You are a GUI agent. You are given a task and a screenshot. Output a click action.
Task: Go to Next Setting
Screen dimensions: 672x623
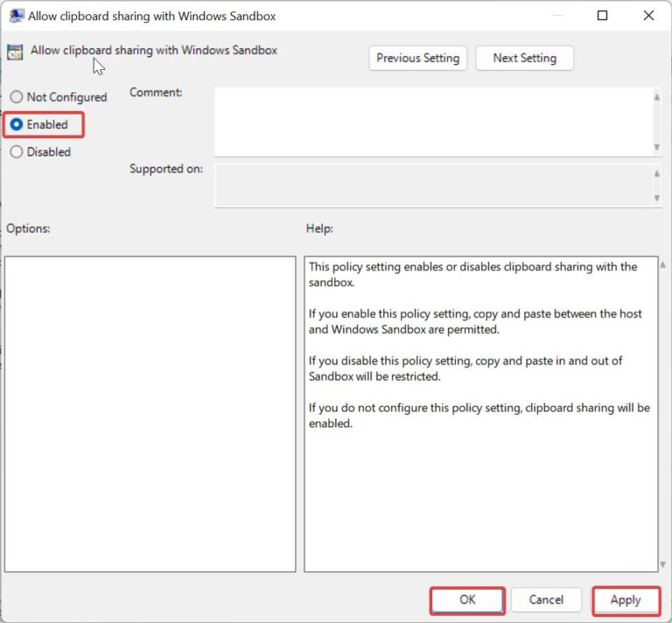point(525,58)
